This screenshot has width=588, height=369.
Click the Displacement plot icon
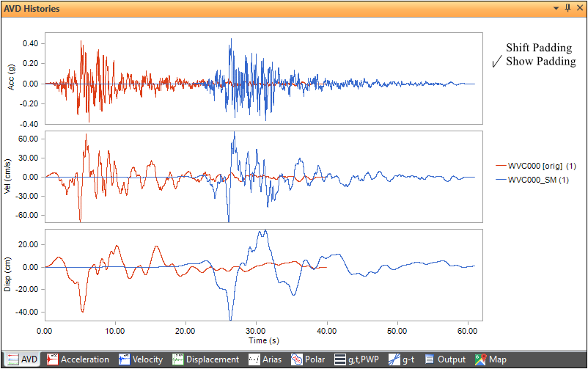tap(177, 359)
